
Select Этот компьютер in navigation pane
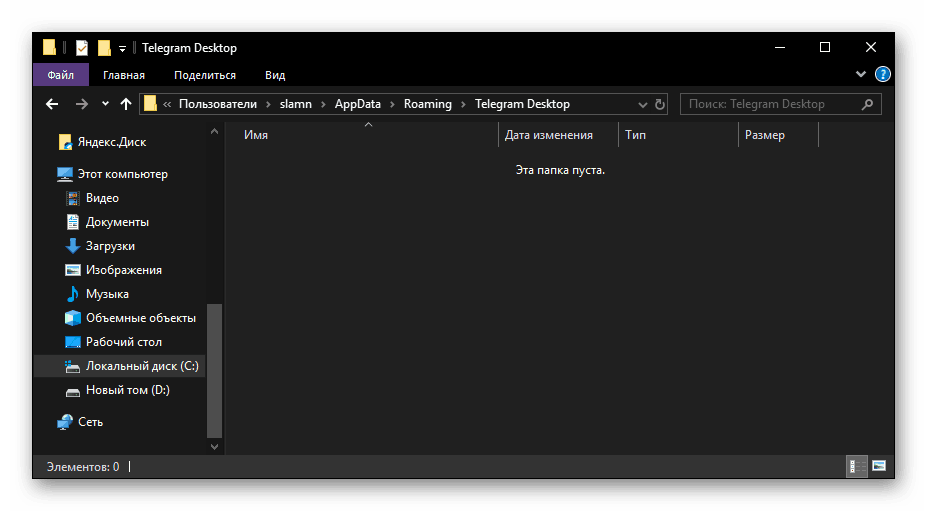click(x=112, y=174)
